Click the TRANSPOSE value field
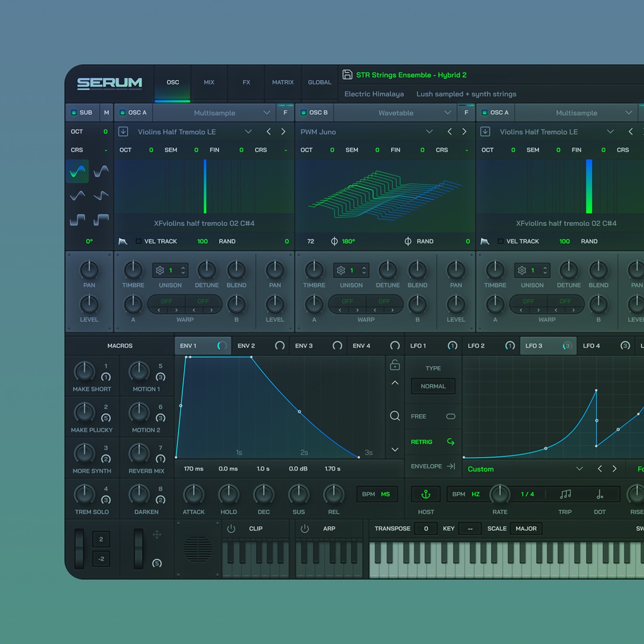The image size is (644, 644). [426, 529]
